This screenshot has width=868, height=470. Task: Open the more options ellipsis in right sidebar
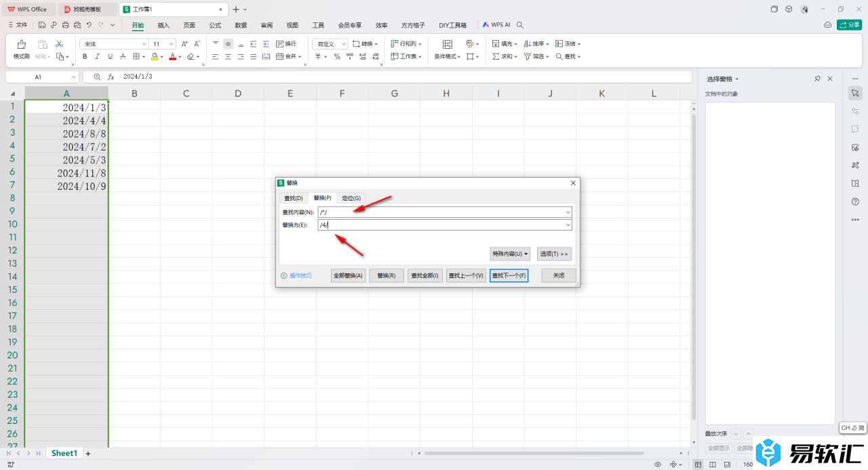click(x=855, y=219)
